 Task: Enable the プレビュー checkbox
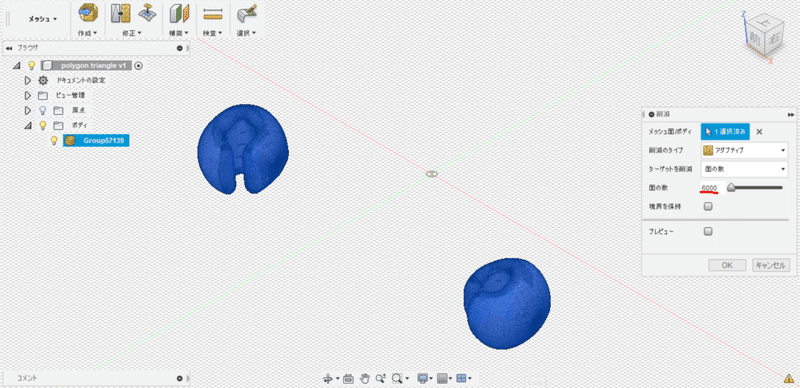pyautogui.click(x=708, y=231)
